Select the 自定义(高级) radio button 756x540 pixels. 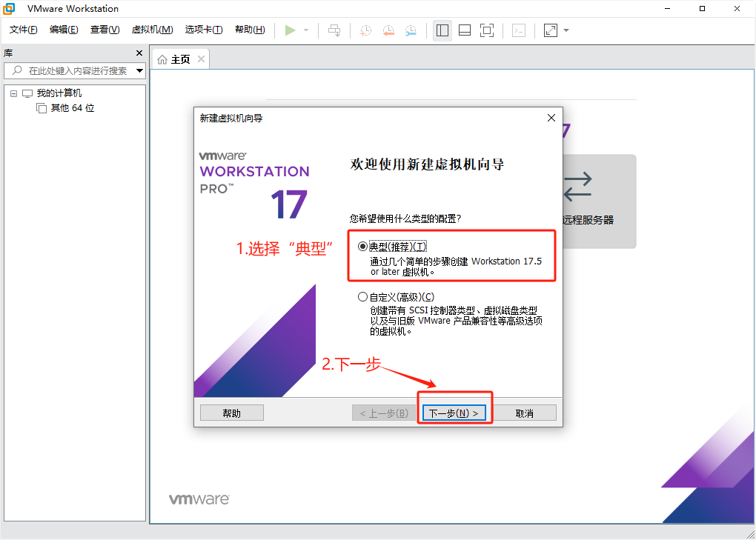[x=362, y=297]
